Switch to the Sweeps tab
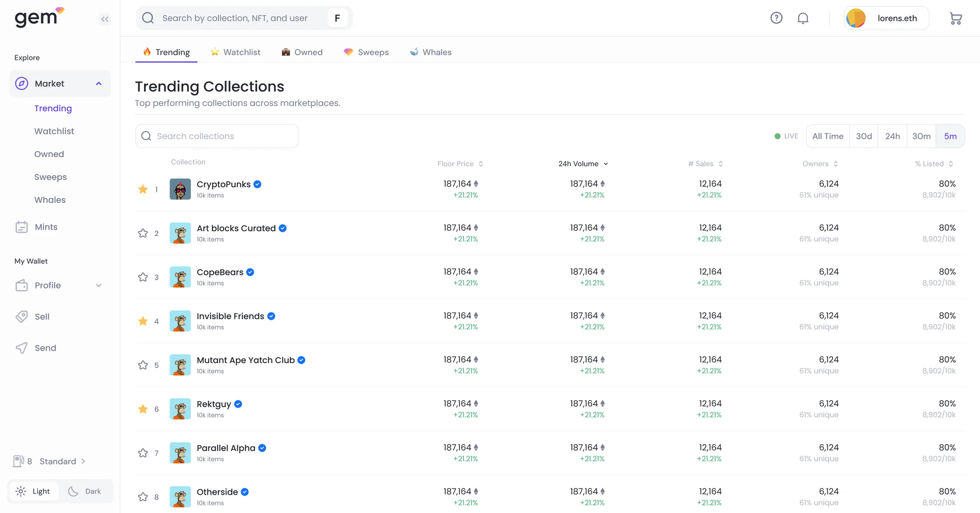This screenshot has width=980, height=513. coord(366,52)
